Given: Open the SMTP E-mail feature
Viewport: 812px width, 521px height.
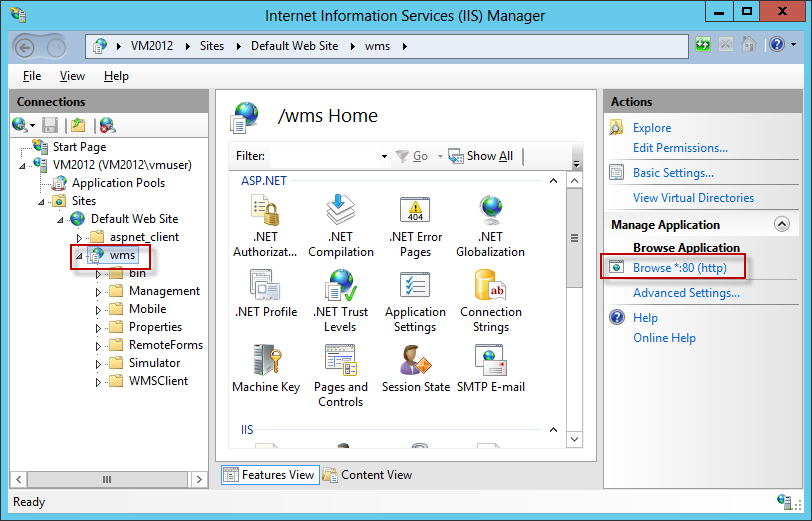Looking at the screenshot, I should pos(490,360).
